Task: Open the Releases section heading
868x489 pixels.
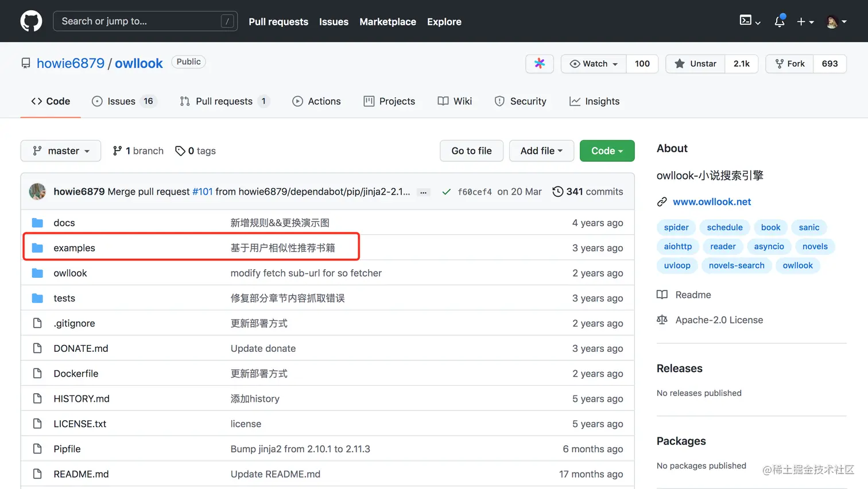Action: 680,368
